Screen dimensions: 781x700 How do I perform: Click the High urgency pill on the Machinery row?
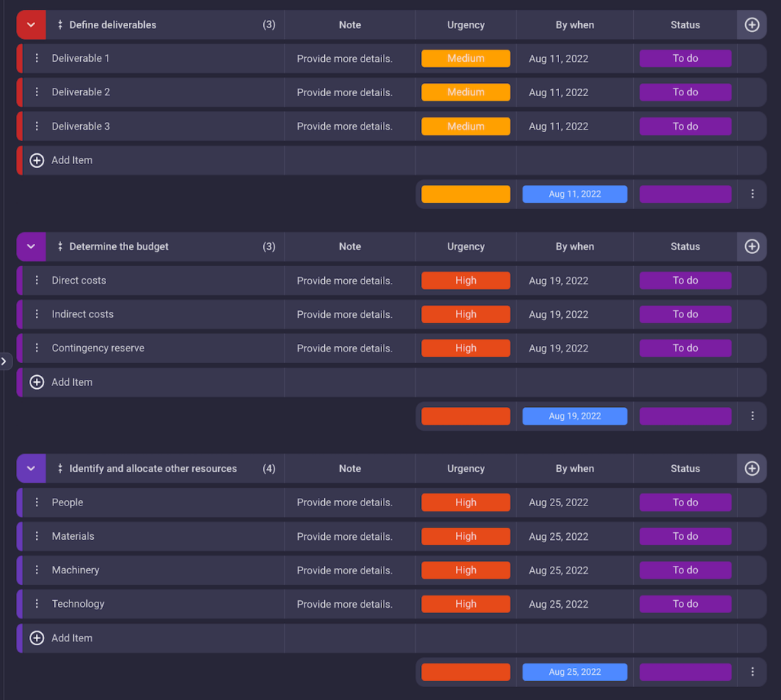pos(465,570)
